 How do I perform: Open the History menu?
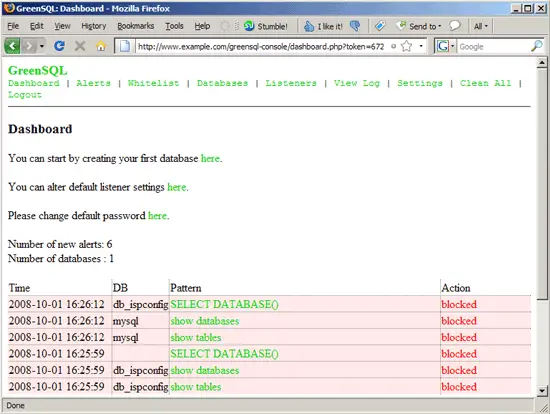(94, 26)
